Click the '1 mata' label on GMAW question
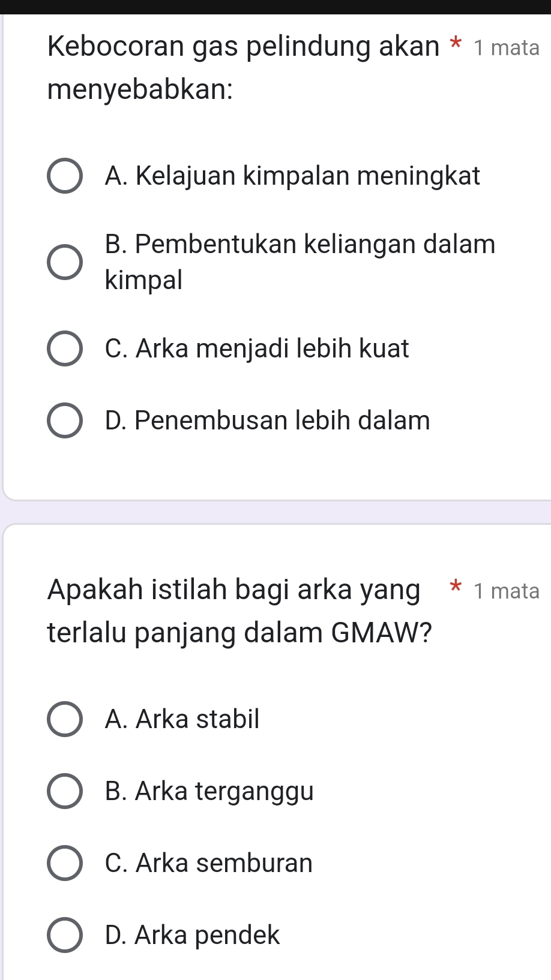 pyautogui.click(x=506, y=591)
